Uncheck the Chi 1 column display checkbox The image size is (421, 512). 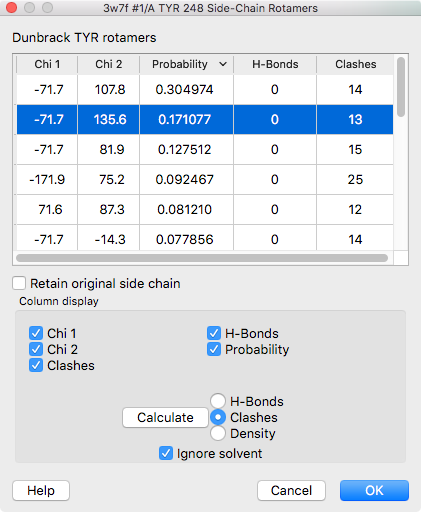[x=36, y=333]
